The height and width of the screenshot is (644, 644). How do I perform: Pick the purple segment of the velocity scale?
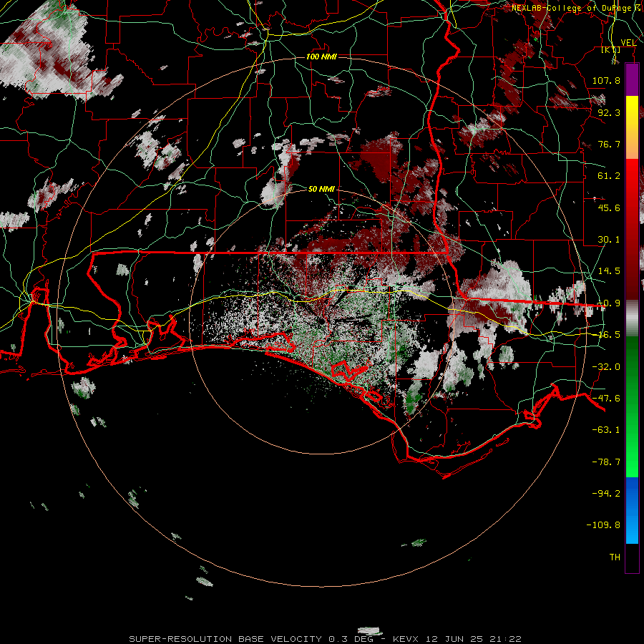click(632, 79)
